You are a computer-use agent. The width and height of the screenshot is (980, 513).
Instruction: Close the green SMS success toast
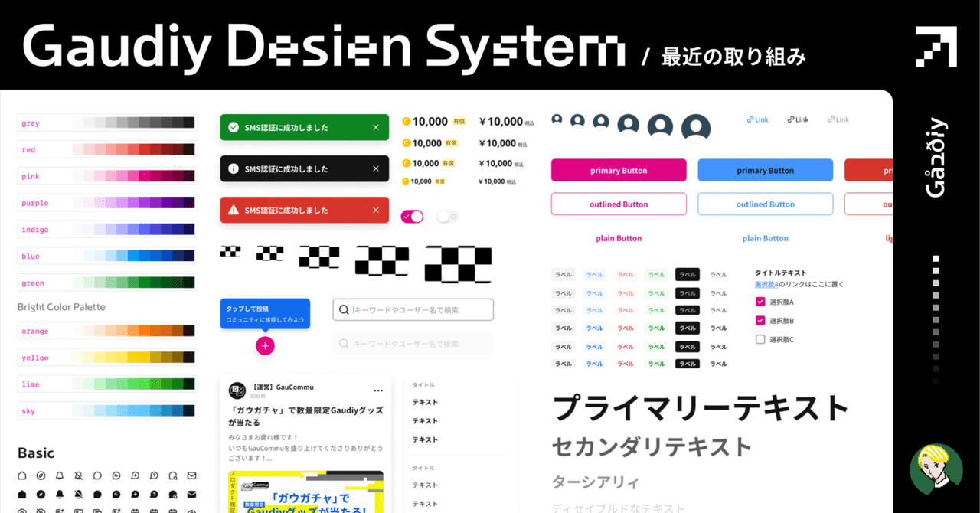376,127
